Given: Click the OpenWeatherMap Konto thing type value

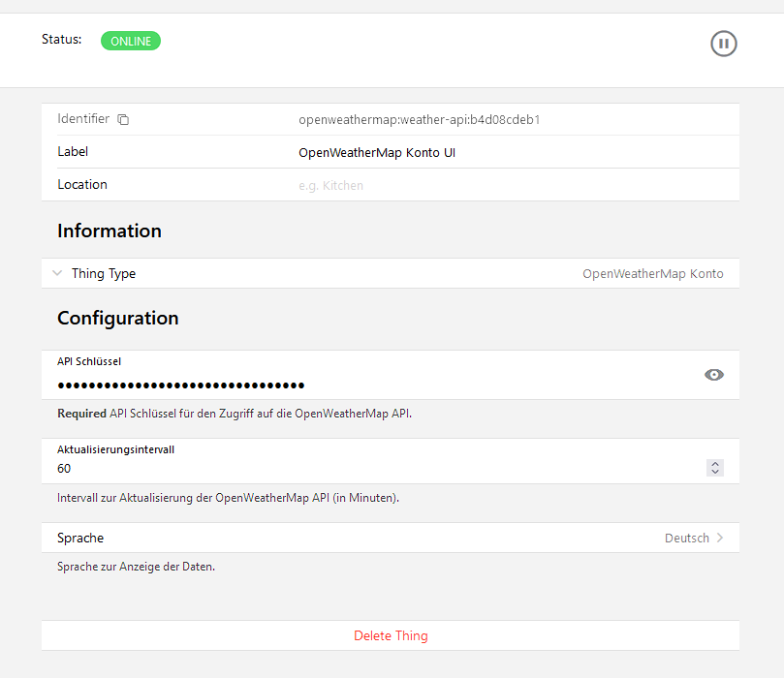Looking at the screenshot, I should (x=652, y=274).
